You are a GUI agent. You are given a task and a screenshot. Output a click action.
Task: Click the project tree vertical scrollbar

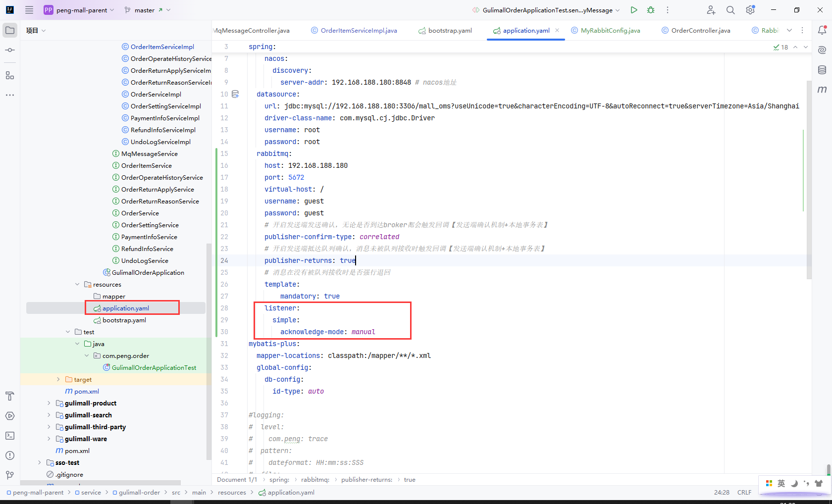[x=208, y=352]
